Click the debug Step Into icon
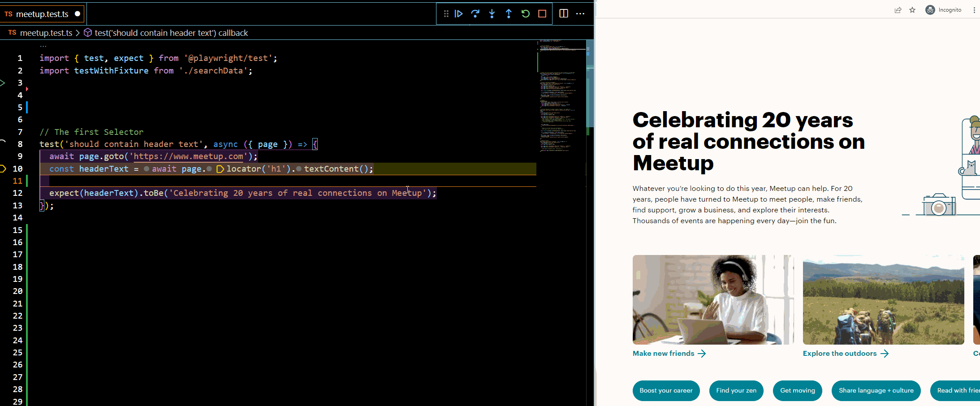Image resolution: width=980 pixels, height=406 pixels. point(492,14)
